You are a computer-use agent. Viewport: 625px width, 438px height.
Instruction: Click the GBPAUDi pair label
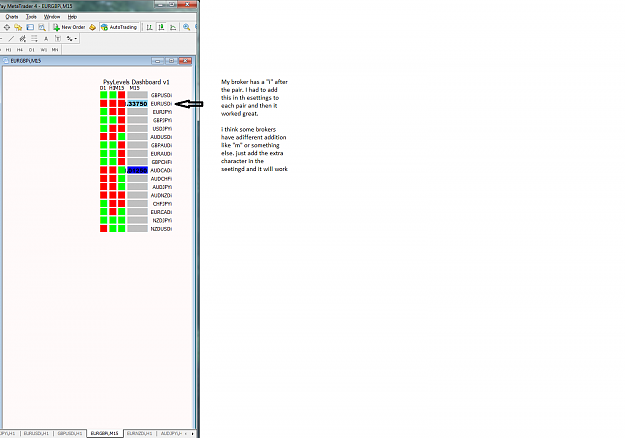coord(161,145)
